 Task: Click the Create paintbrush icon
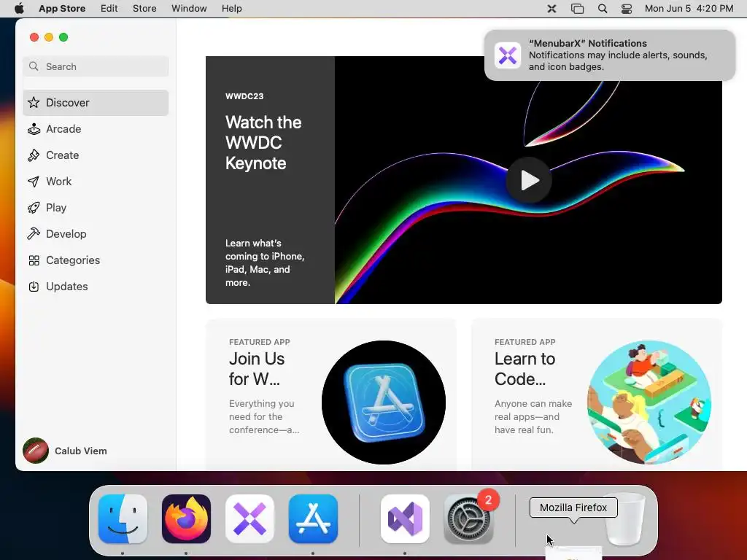point(34,155)
